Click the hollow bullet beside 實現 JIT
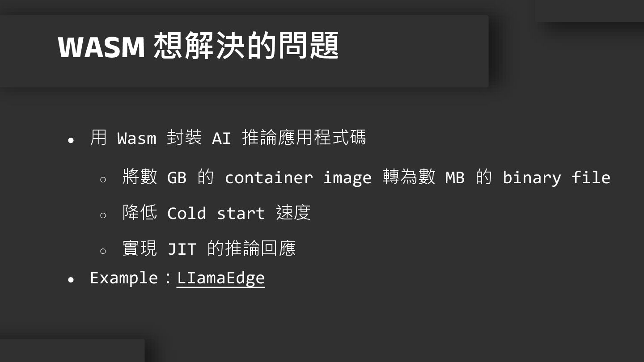644x362 pixels. click(x=103, y=251)
